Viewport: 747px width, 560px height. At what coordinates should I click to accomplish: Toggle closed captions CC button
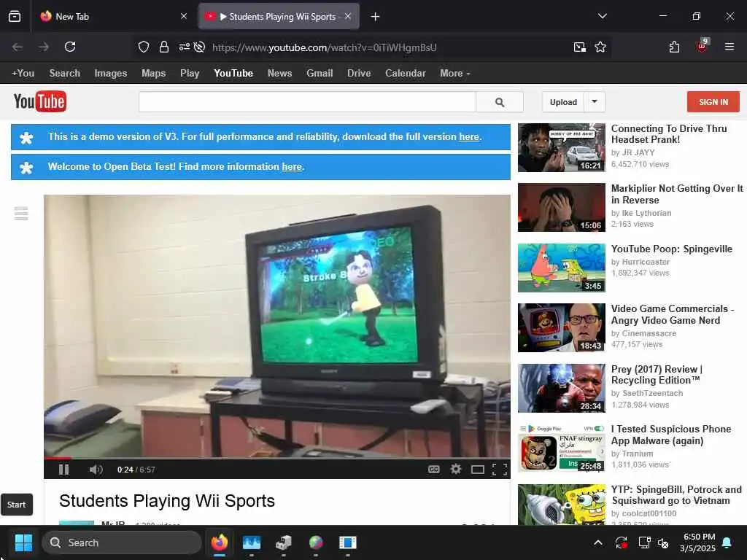coord(433,470)
